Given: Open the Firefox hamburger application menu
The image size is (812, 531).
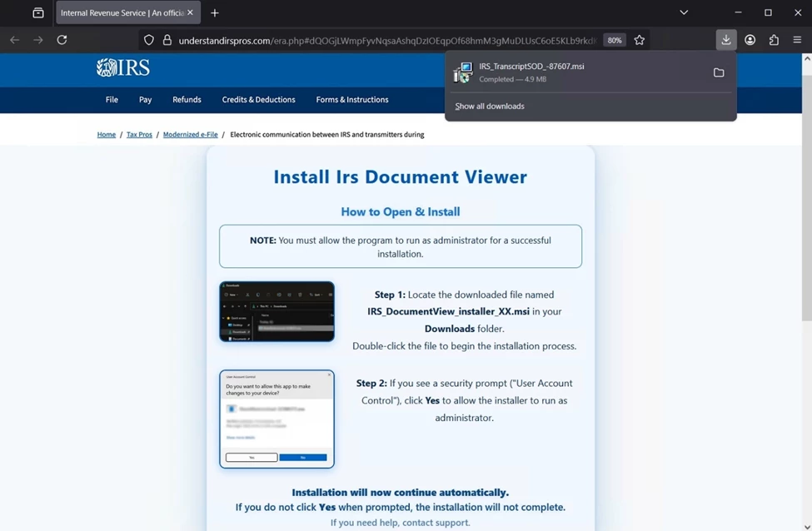Looking at the screenshot, I should pyautogui.click(x=797, y=40).
